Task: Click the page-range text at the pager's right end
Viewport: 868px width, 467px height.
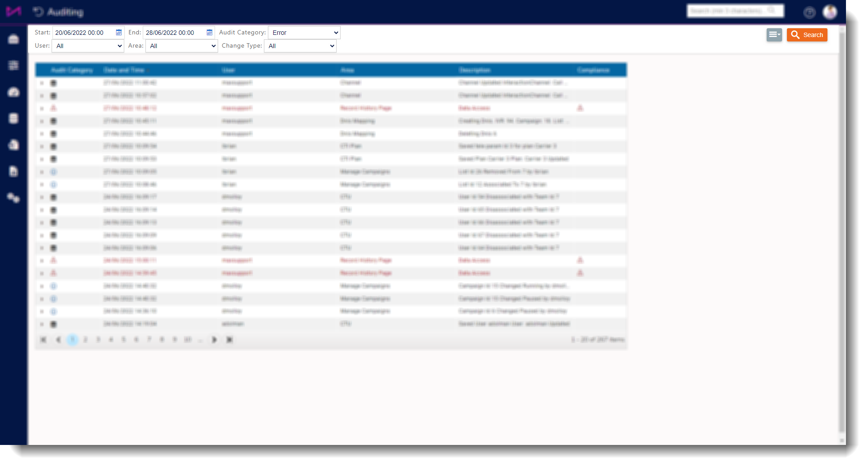Action: 598,340
